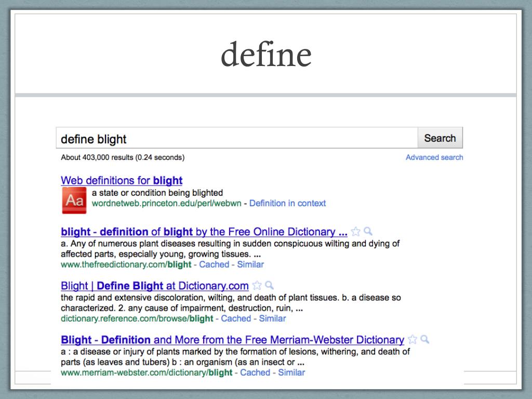
Task: Click dictionary.reference.com/browse/blight URL text
Action: (x=137, y=318)
